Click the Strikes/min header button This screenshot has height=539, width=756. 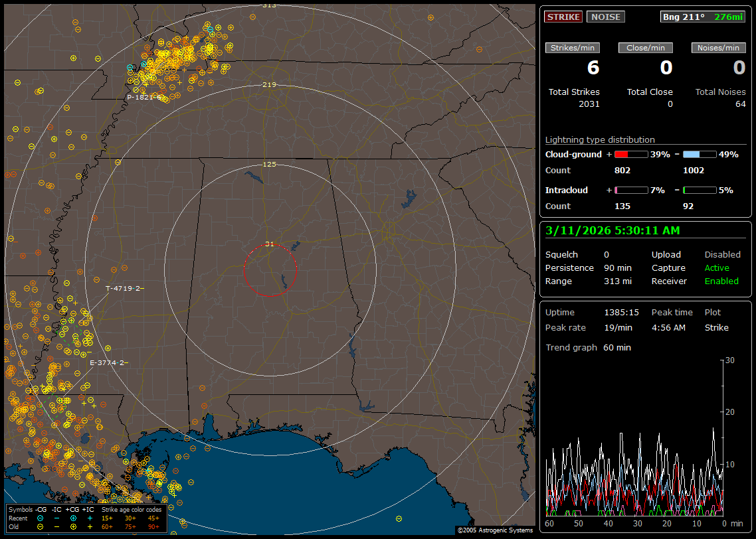point(573,48)
